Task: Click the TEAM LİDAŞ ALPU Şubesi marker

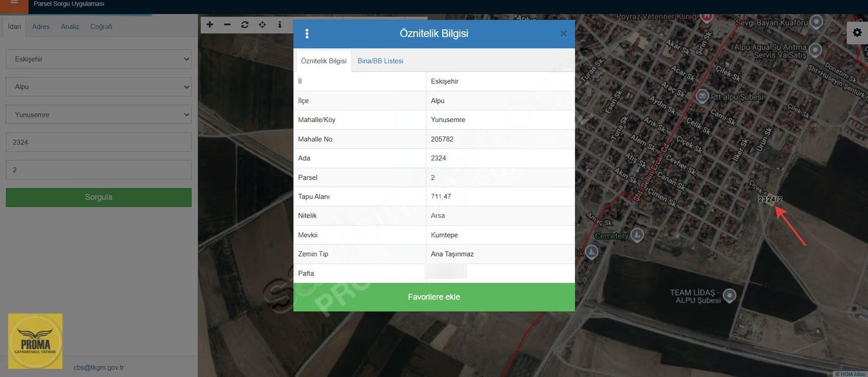Action: 730,296
